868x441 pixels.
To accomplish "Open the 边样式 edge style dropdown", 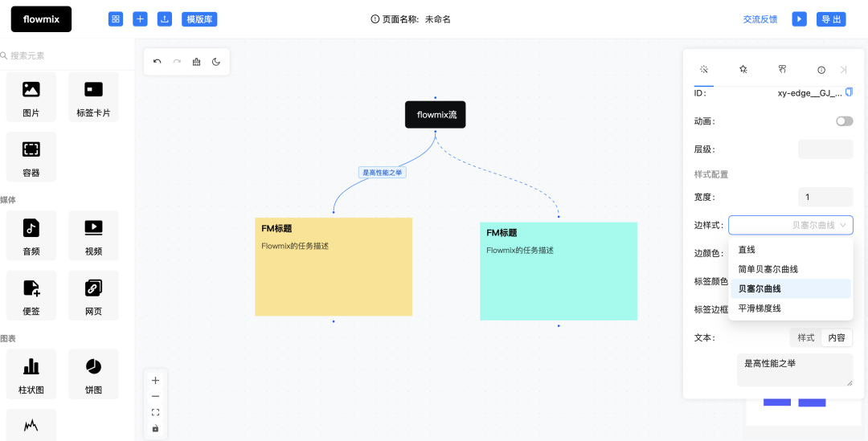I will [x=791, y=225].
